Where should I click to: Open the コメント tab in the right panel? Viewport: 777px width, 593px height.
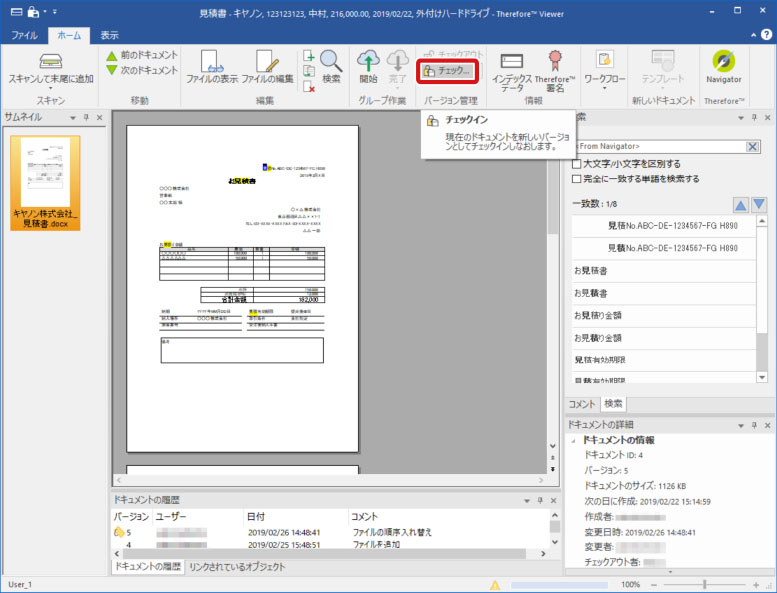pyautogui.click(x=581, y=404)
